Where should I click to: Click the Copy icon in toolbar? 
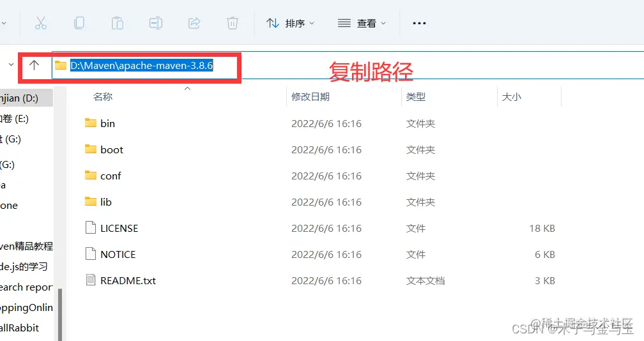click(x=79, y=23)
